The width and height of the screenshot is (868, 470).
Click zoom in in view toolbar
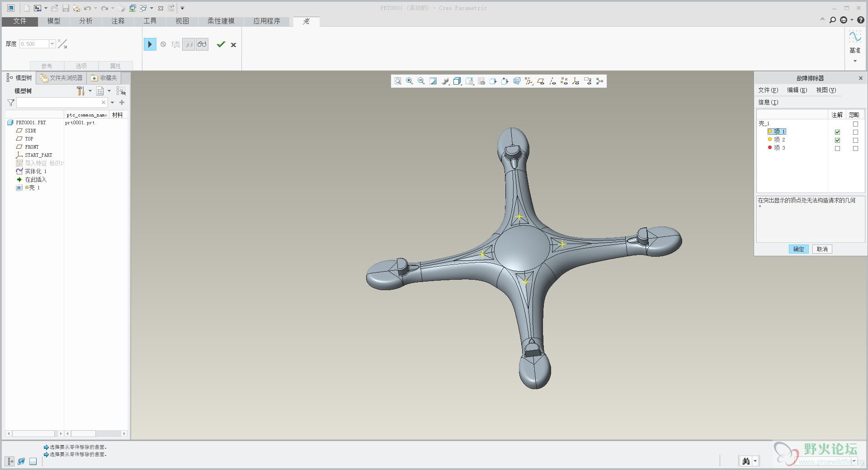410,81
